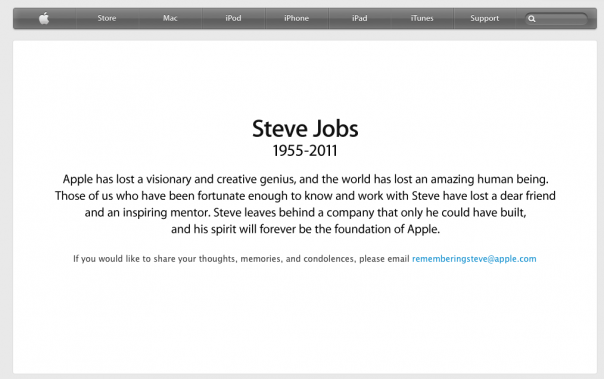Go to the Mac section
Viewport: 604px width, 379px height.
coord(170,18)
